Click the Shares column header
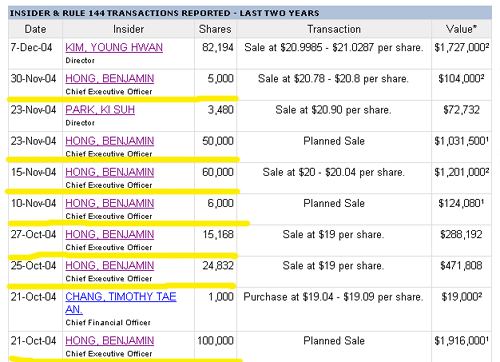The image size is (500, 362). [215, 29]
